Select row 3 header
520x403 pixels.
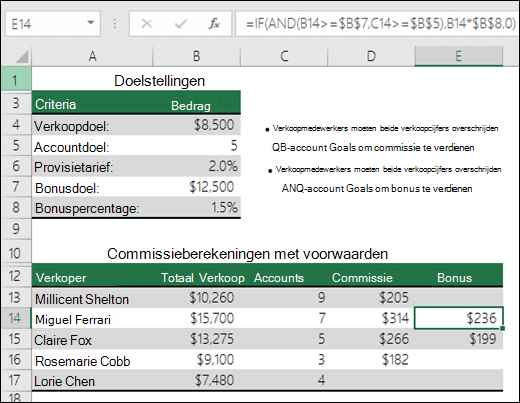[16, 103]
